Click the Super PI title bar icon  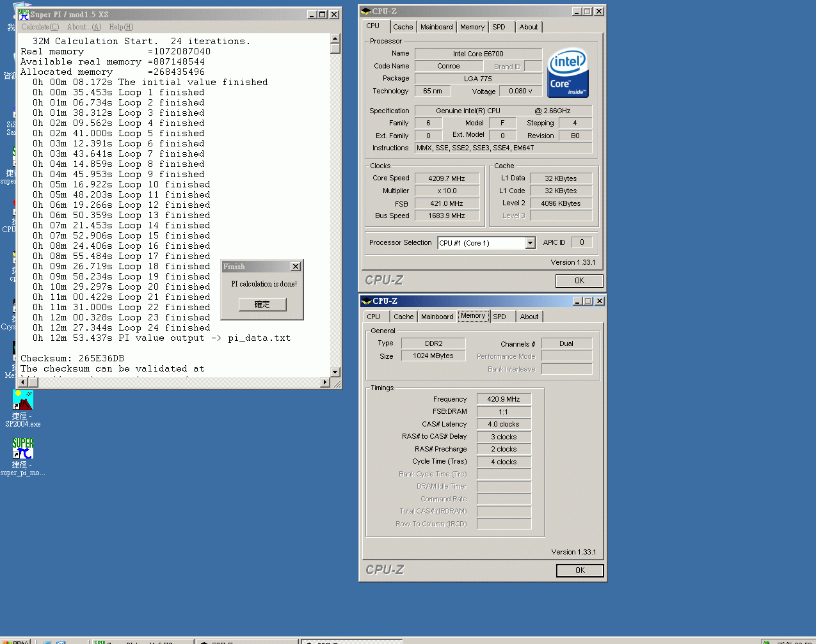[24, 14]
